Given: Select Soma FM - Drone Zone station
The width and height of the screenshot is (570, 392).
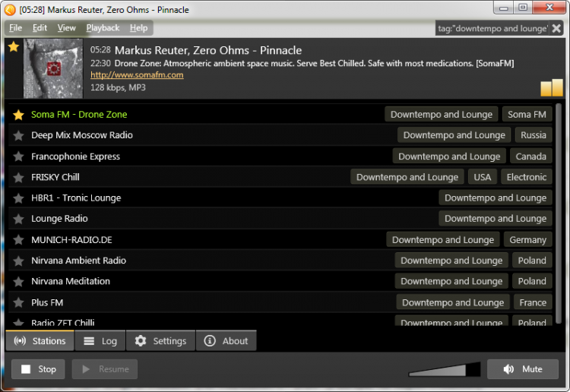Looking at the screenshot, I should [x=79, y=115].
